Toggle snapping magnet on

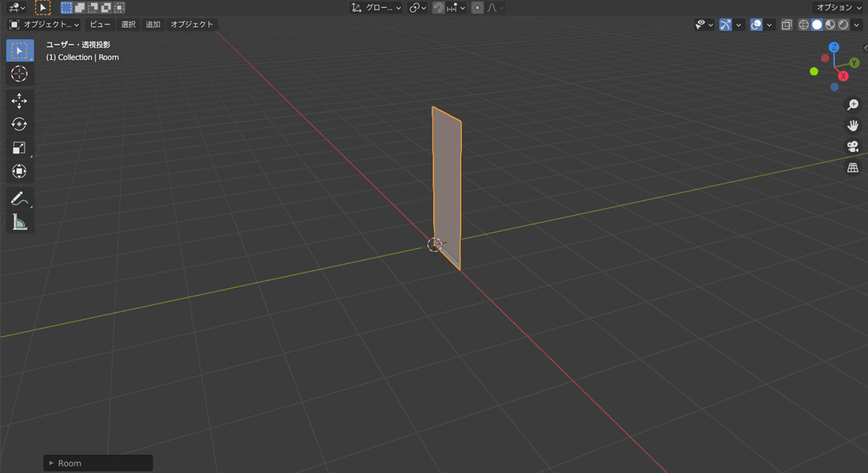(438, 8)
